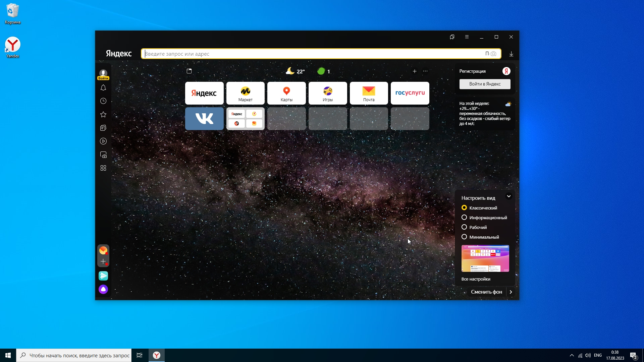This screenshot has width=644, height=362.
Task: Click the address and search input field
Action: pyautogui.click(x=312, y=54)
